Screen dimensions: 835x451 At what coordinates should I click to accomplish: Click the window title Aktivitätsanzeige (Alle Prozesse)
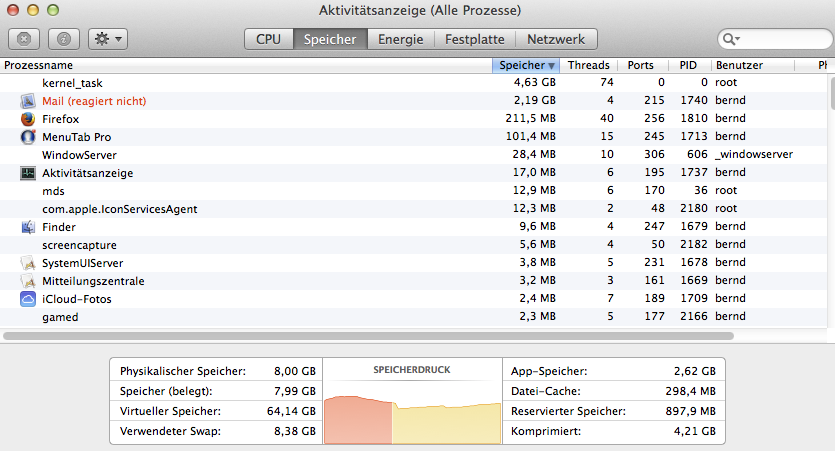[x=420, y=10]
